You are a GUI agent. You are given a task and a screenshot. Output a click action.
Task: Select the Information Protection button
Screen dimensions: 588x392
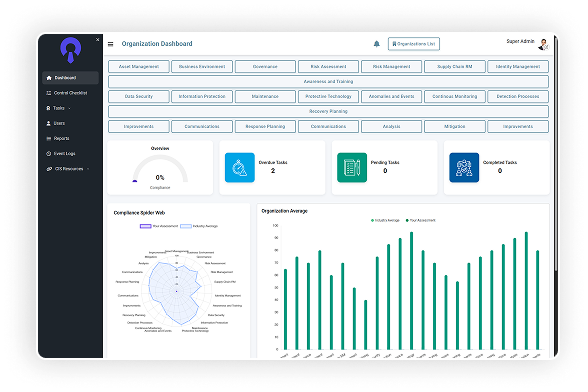pyautogui.click(x=202, y=96)
